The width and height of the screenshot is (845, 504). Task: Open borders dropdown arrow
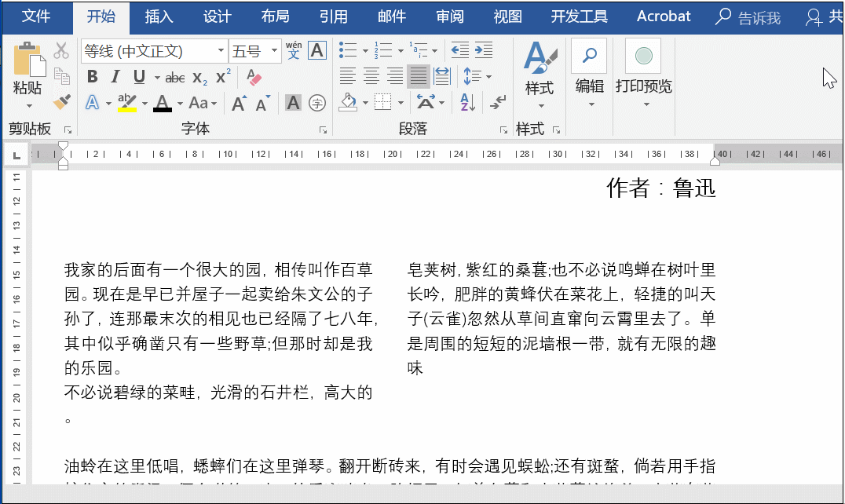tap(401, 103)
